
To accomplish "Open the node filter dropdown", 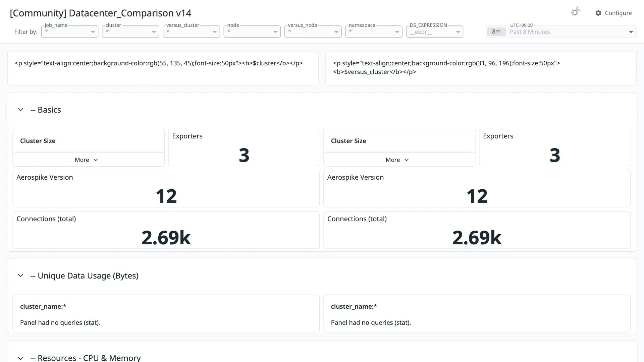I will (252, 32).
